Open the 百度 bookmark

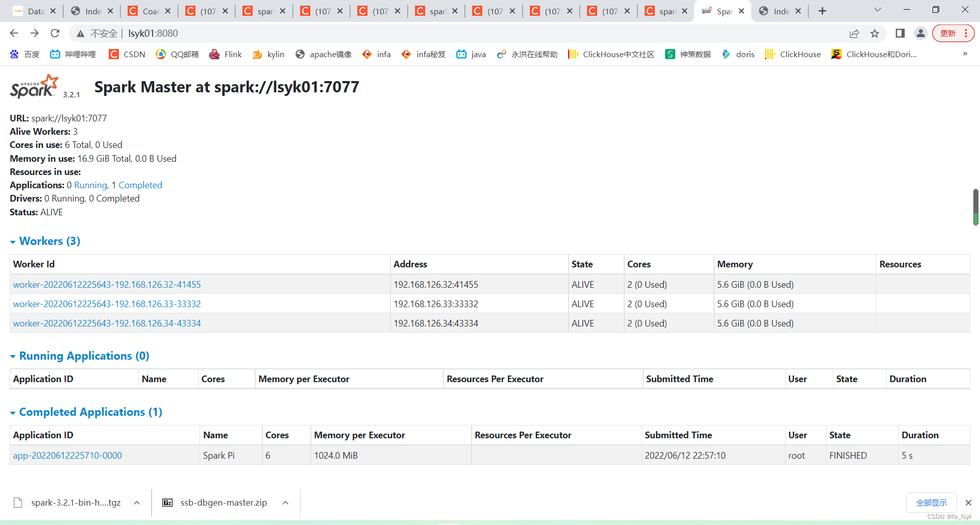[24, 54]
